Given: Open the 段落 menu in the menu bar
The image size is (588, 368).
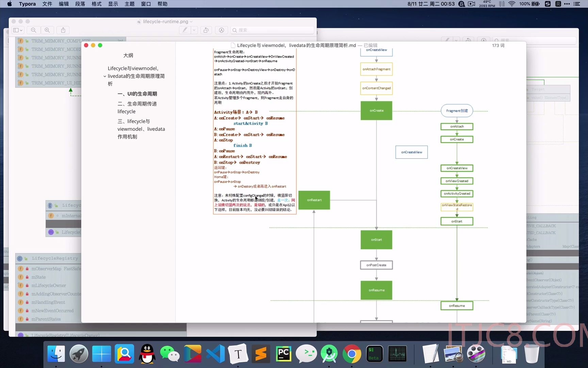Looking at the screenshot, I should tap(80, 4).
